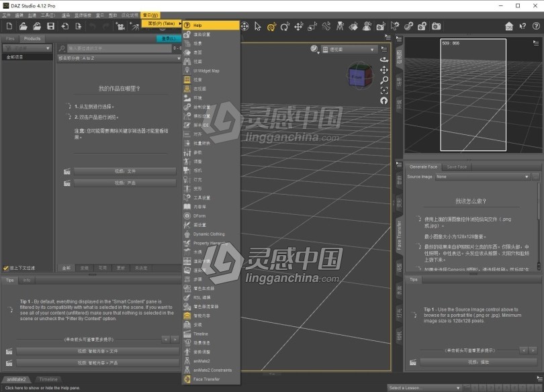Click the viewport frame selection icon

pyautogui.click(x=384, y=91)
